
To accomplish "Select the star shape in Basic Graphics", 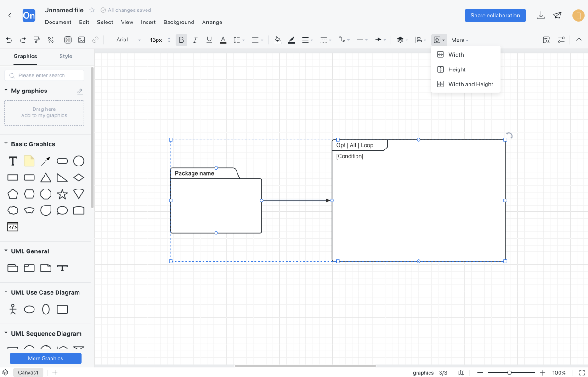I will pos(62,194).
